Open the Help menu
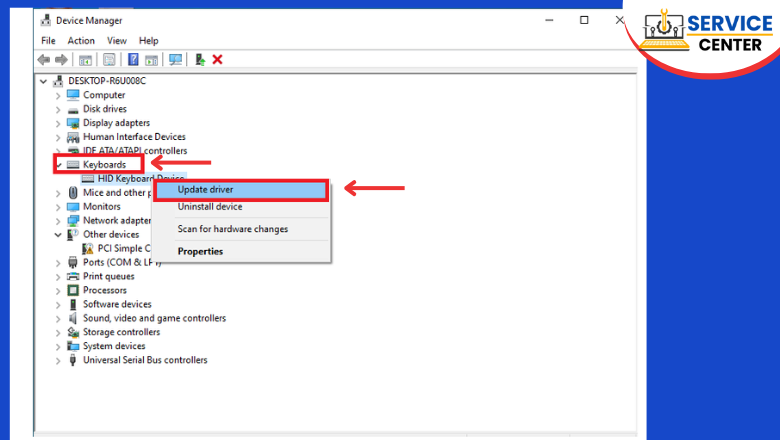 (148, 41)
